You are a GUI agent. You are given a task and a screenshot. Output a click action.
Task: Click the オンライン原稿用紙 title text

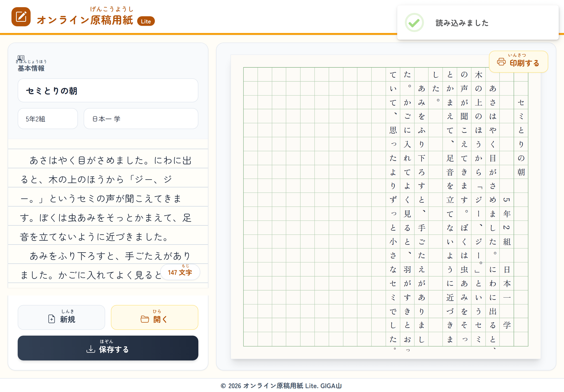pyautogui.click(x=85, y=20)
